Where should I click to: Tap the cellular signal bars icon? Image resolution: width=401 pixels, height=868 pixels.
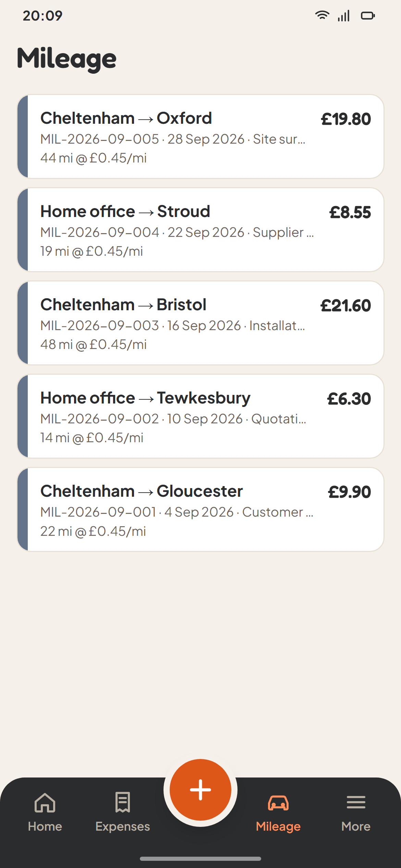pyautogui.click(x=344, y=15)
